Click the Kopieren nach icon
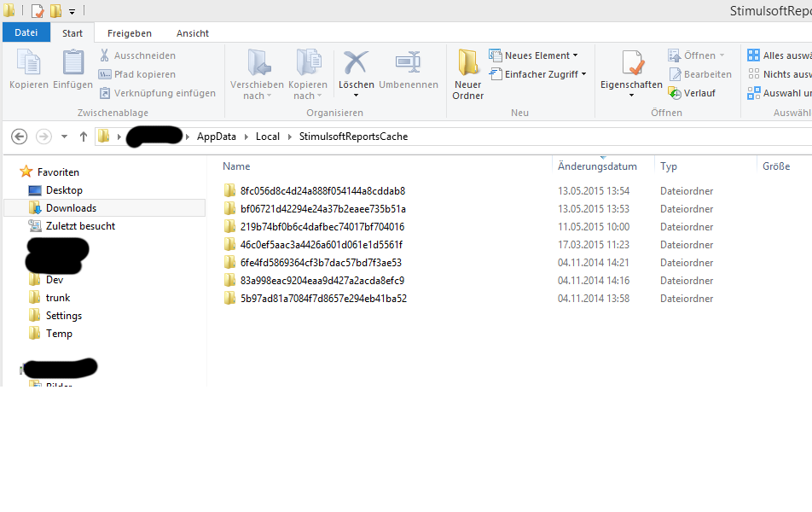The height and width of the screenshot is (512, 812). (x=308, y=62)
